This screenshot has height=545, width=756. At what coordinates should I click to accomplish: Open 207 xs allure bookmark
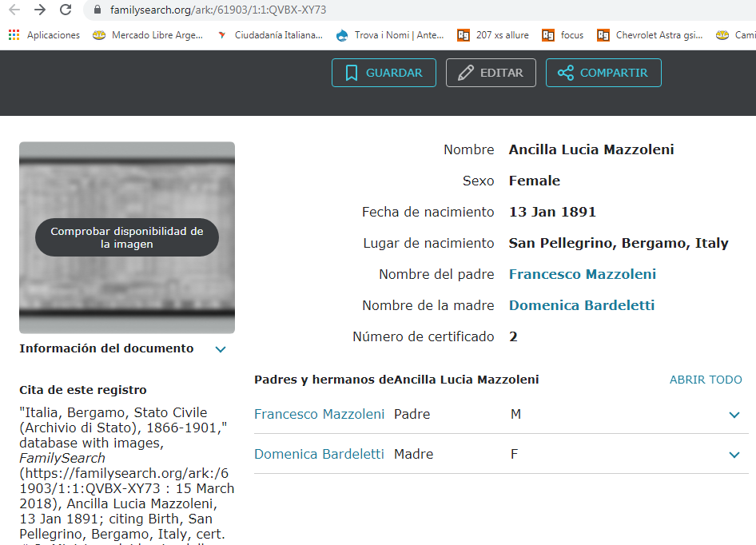click(493, 34)
